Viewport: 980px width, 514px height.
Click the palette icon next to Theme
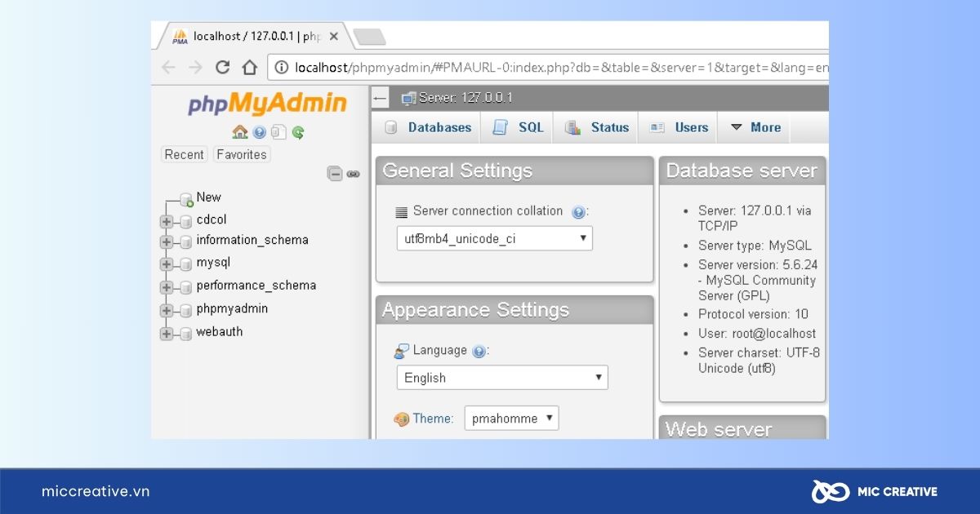pos(401,419)
